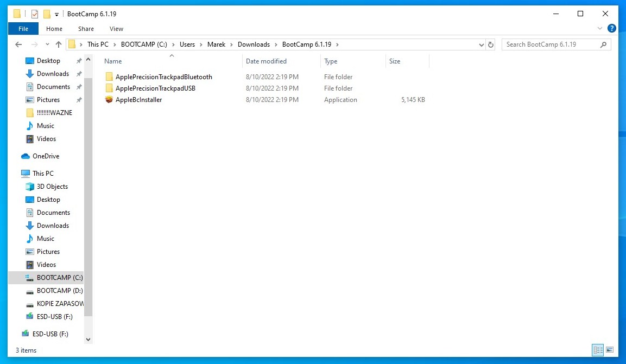Click the 3D Objects cube icon

coord(29,187)
